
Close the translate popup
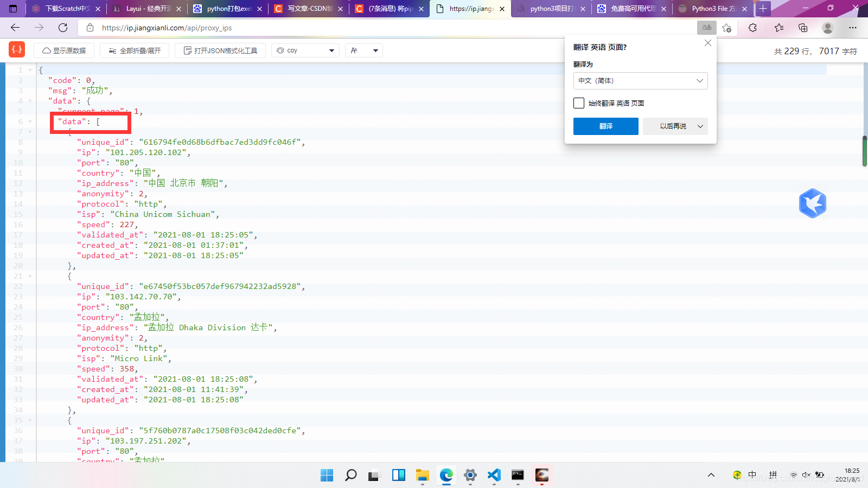(x=707, y=43)
